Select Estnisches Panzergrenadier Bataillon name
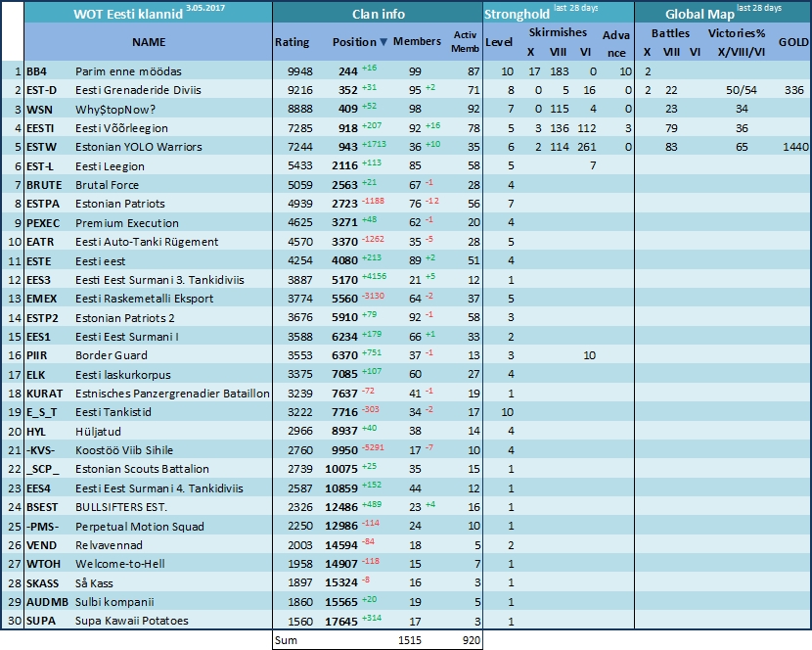 coord(172,394)
